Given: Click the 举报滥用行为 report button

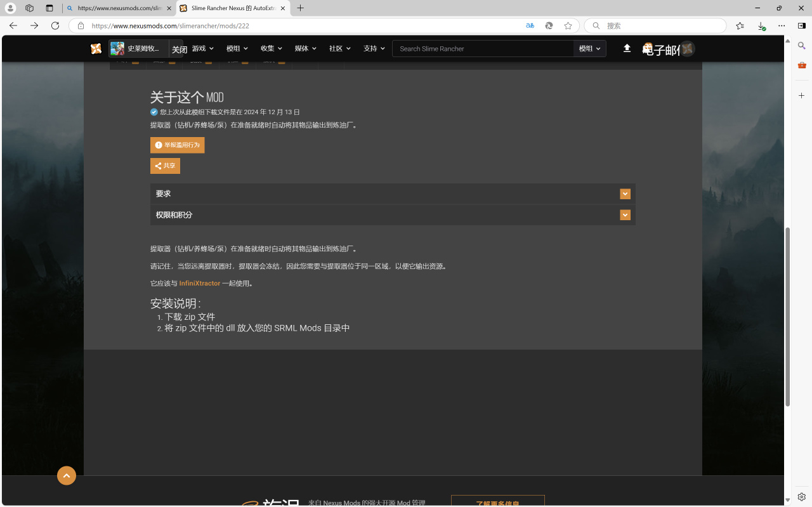Looking at the screenshot, I should click(x=178, y=145).
